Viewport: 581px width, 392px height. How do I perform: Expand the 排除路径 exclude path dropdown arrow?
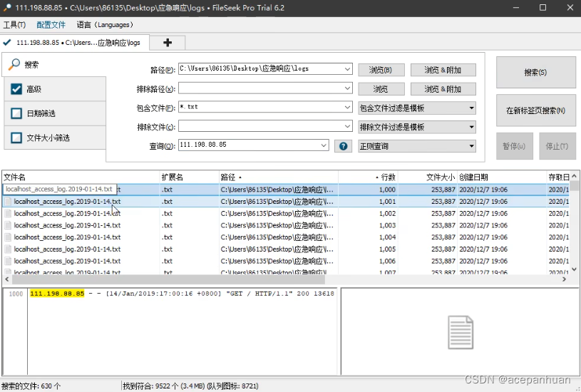[347, 88]
